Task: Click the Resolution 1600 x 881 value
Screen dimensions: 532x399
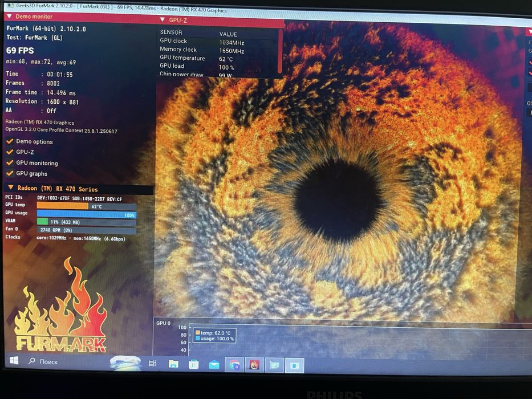Action: tap(63, 102)
